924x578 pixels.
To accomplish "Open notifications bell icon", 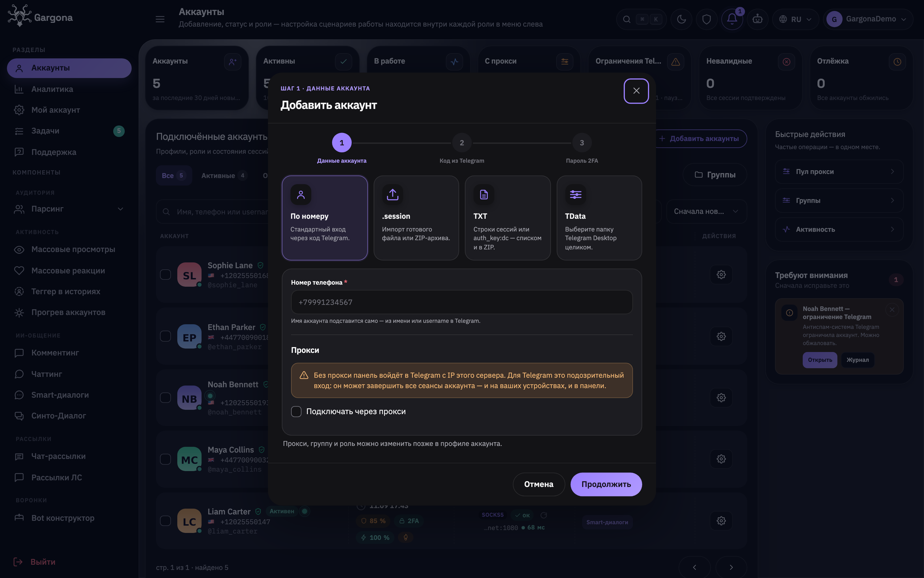I will point(732,19).
